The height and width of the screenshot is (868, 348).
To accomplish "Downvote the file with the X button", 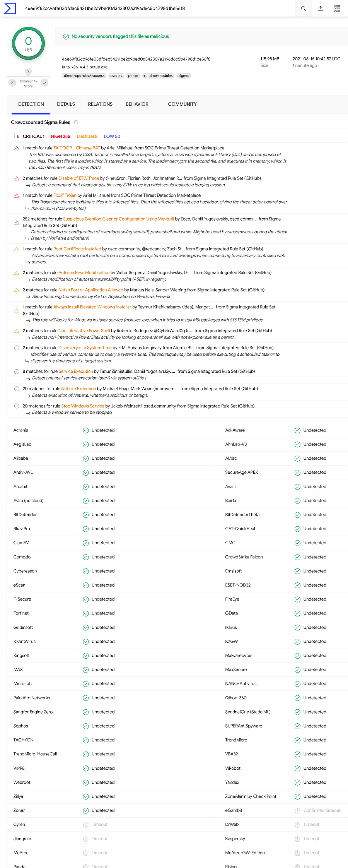I will point(12,83).
